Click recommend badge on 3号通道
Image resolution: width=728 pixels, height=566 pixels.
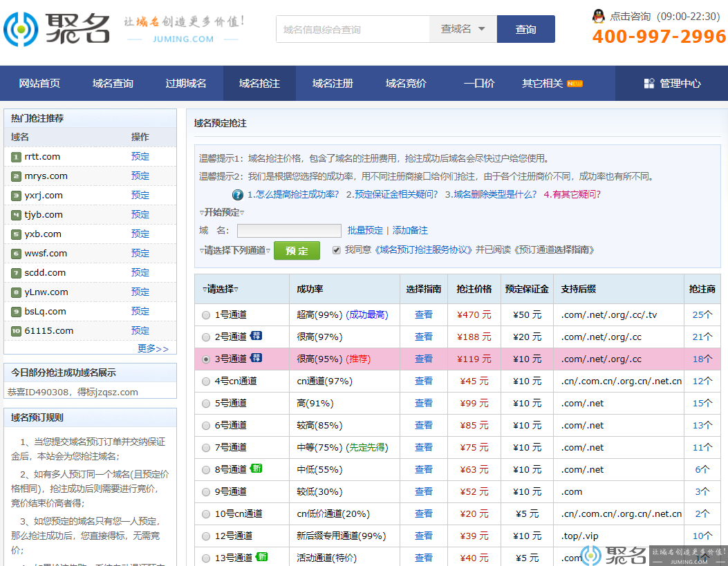click(x=256, y=358)
